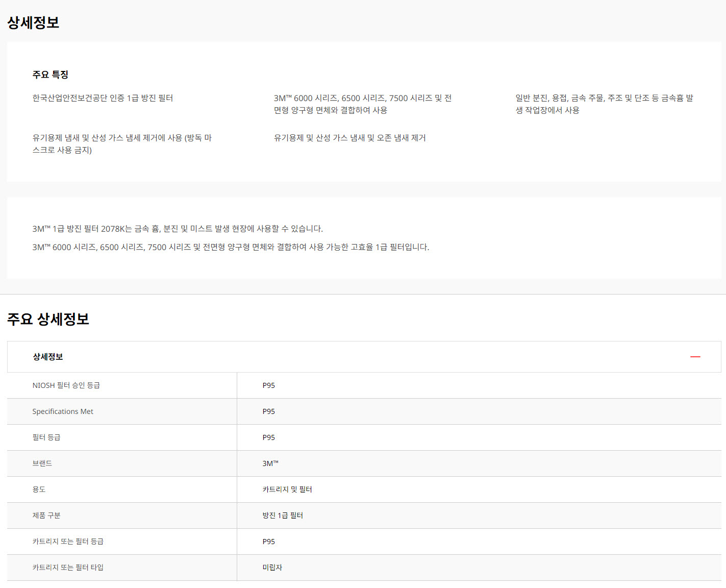Click the '카트리지 또는 필터 타입' row label
This screenshot has width=726, height=588.
pos(68,568)
